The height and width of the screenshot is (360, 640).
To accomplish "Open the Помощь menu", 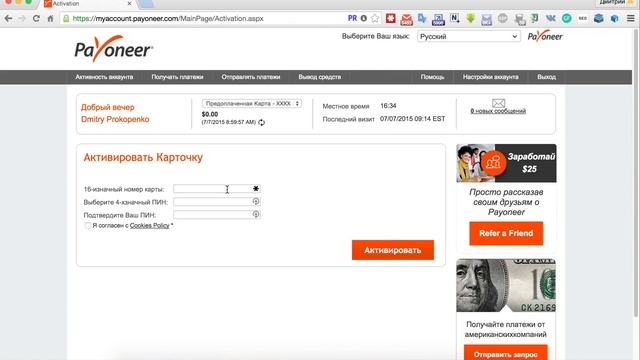I will (x=433, y=77).
